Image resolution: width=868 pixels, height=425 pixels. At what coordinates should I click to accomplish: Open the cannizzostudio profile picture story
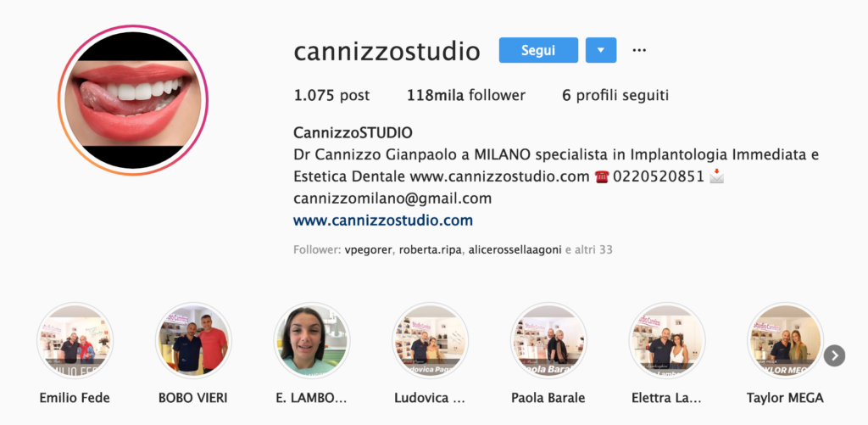(133, 100)
